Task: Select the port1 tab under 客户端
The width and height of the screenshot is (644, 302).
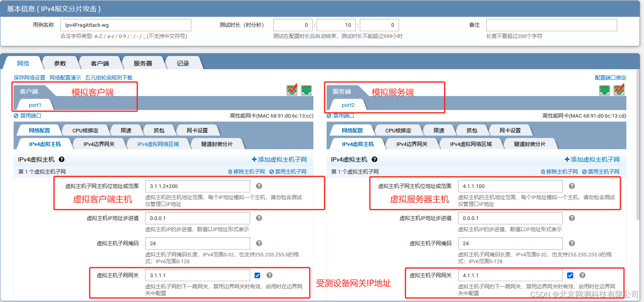Action: 35,105
